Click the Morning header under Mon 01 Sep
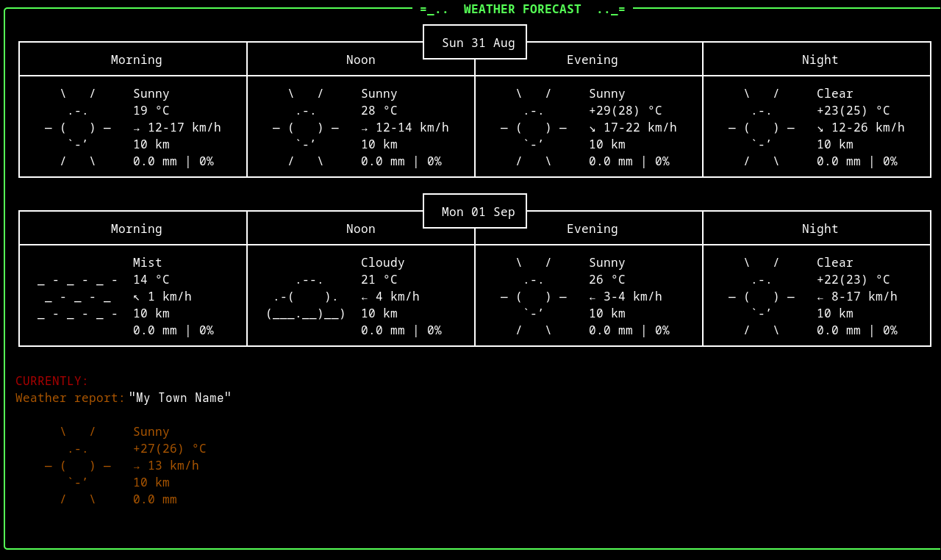This screenshot has width=941, height=560. coord(137,229)
